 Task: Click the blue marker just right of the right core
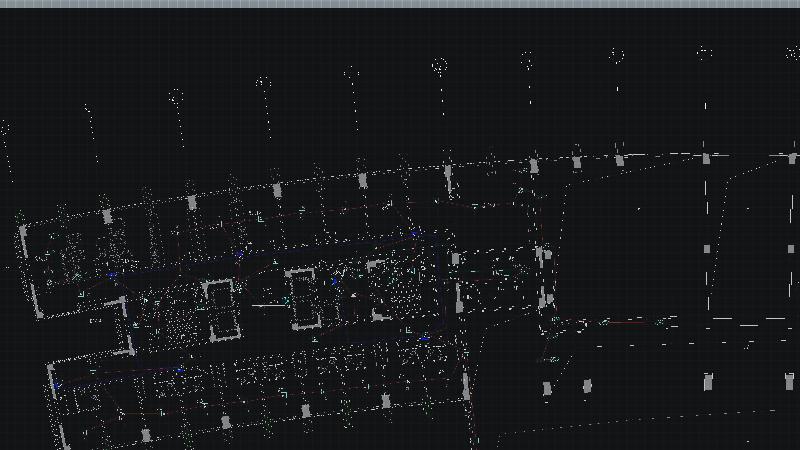click(x=336, y=282)
